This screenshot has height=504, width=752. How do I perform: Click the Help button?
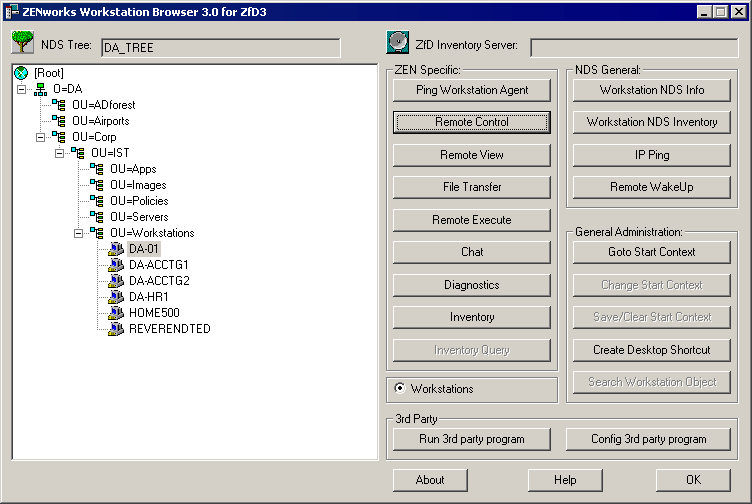tap(565, 480)
